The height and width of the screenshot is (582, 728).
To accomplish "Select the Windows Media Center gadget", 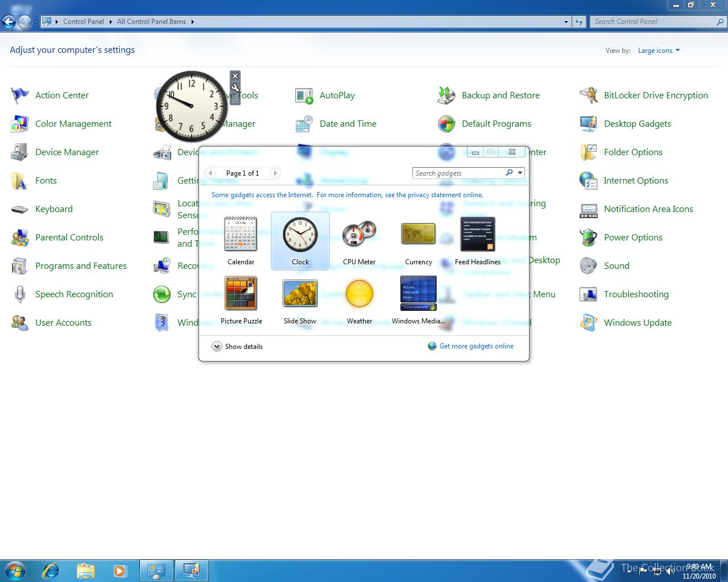I will point(419,300).
